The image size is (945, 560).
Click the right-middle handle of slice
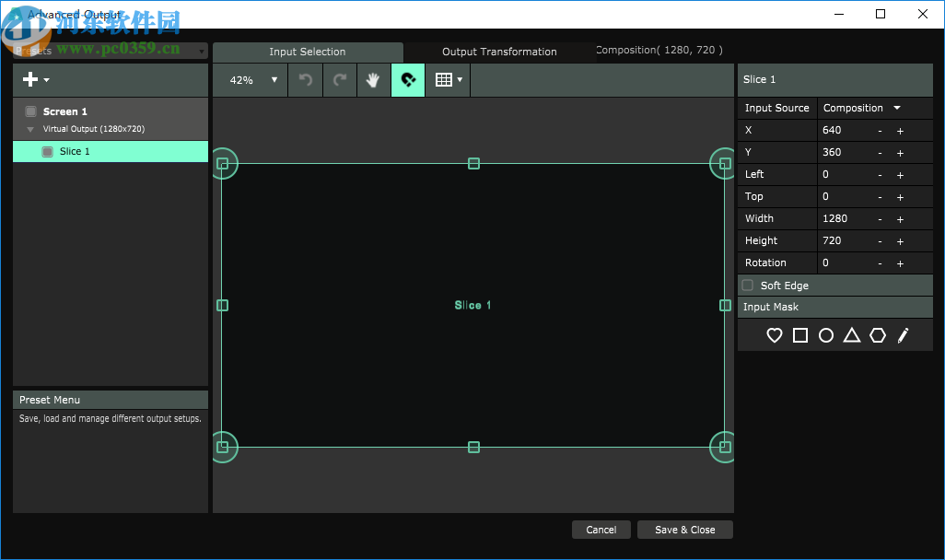[x=725, y=306]
